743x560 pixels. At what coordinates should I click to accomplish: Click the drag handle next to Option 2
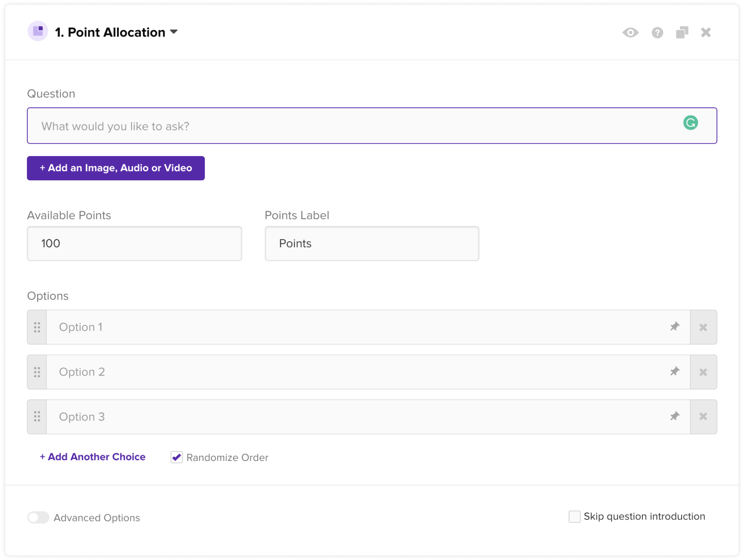[36, 371]
